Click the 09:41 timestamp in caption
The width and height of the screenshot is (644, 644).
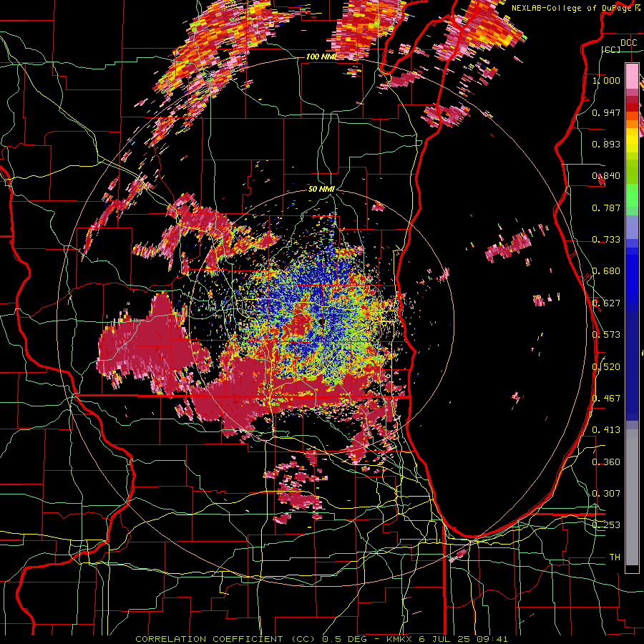point(492,639)
